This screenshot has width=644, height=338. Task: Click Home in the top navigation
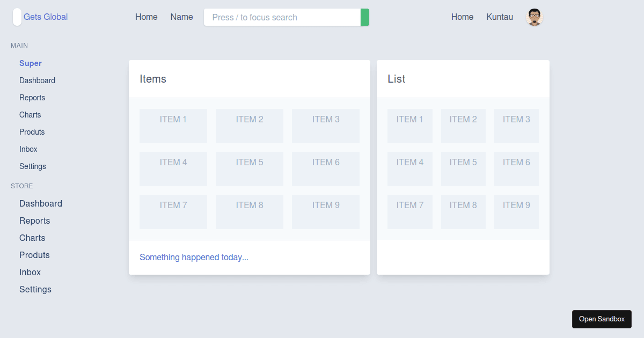coord(146,17)
